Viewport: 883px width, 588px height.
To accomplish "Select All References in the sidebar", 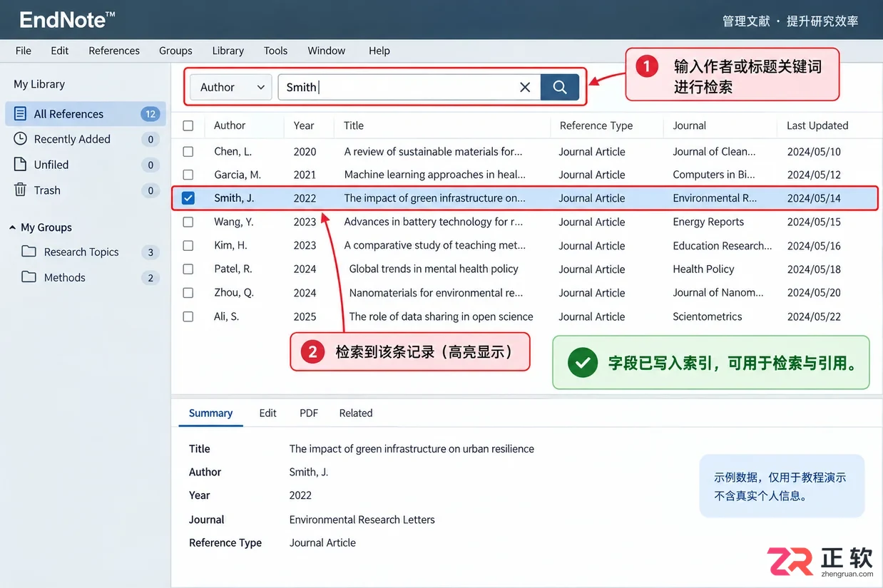I will click(86, 113).
